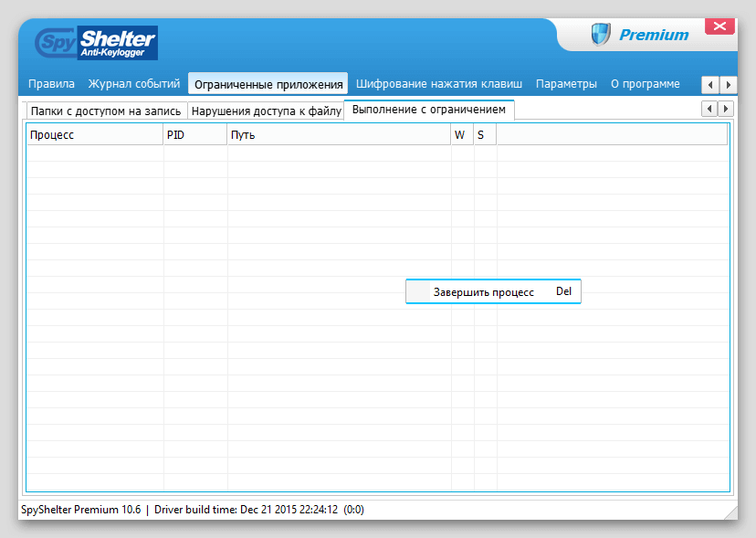The height and width of the screenshot is (538, 756).
Task: Select Ограниченные приложения tab
Action: pos(268,84)
